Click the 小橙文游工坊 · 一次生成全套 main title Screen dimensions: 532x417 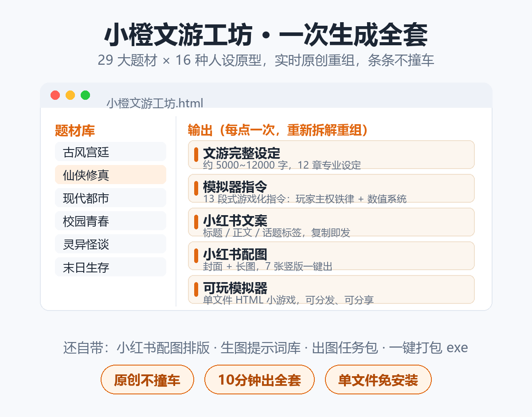point(266,35)
